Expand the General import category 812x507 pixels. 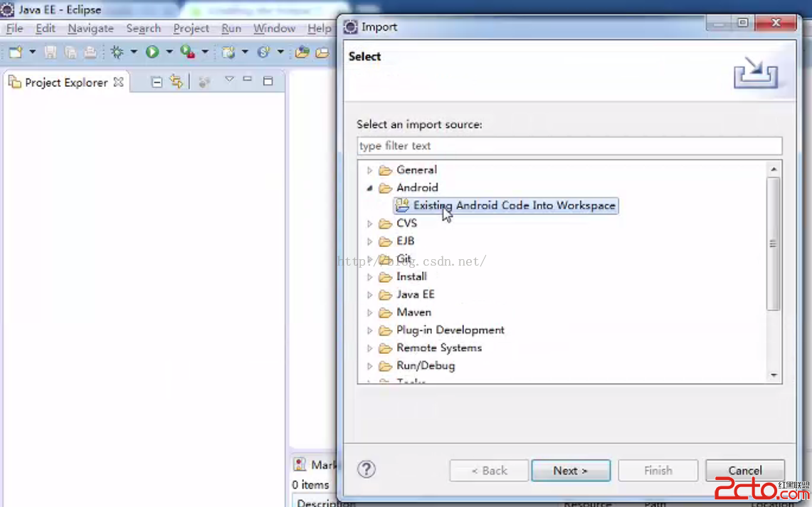coord(370,170)
